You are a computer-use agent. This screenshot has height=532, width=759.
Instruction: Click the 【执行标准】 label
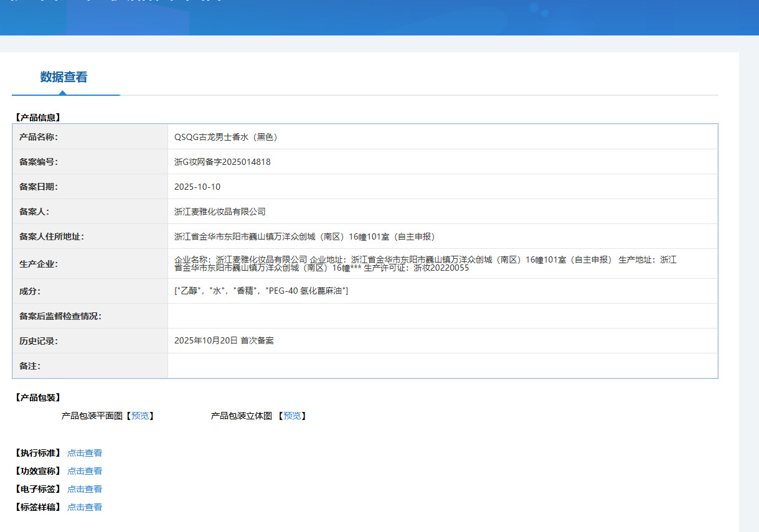[x=37, y=453]
